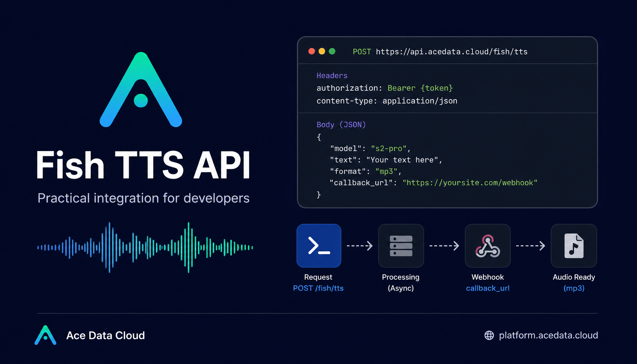Click the "s2-pro" model value
The width and height of the screenshot is (637, 364).
click(389, 149)
